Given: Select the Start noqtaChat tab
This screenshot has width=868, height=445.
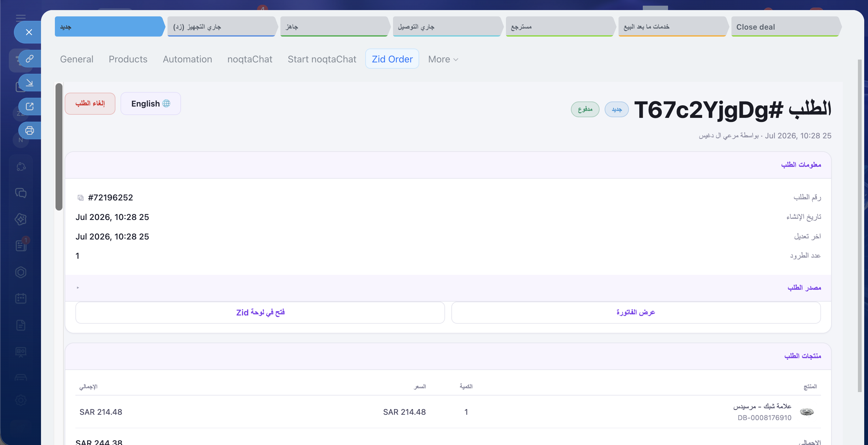Looking at the screenshot, I should click(322, 59).
